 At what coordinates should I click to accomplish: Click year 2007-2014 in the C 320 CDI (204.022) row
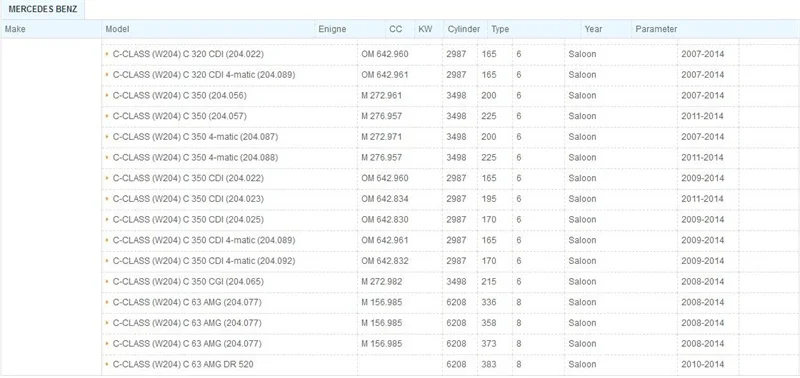(x=703, y=54)
